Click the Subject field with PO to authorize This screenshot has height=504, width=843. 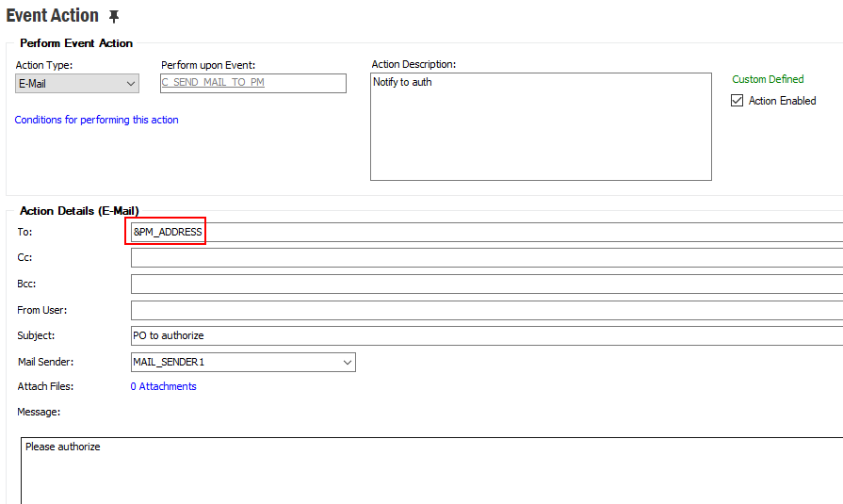click(487, 335)
